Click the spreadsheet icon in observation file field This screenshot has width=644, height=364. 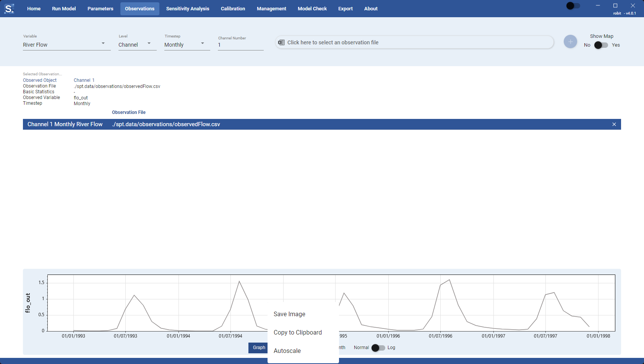[281, 42]
